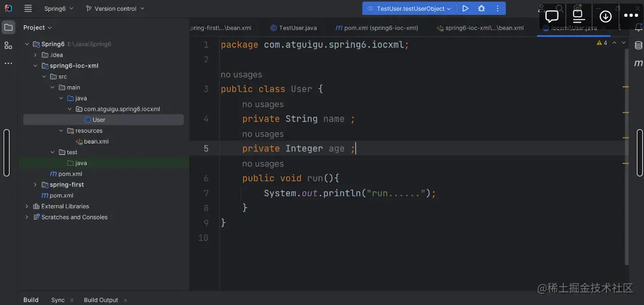644x305 pixels.
Task: Open the overlay three-dots more menu
Action: (631, 16)
